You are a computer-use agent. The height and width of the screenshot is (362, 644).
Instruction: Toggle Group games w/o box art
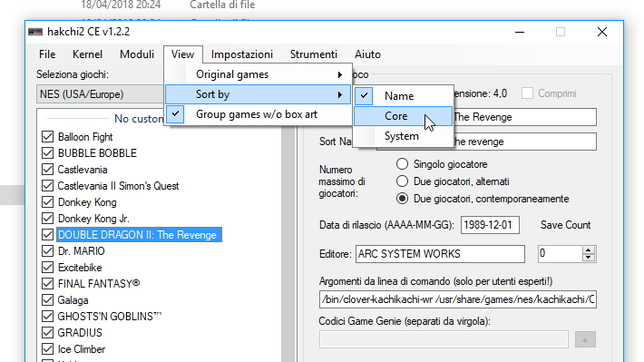pos(258,114)
